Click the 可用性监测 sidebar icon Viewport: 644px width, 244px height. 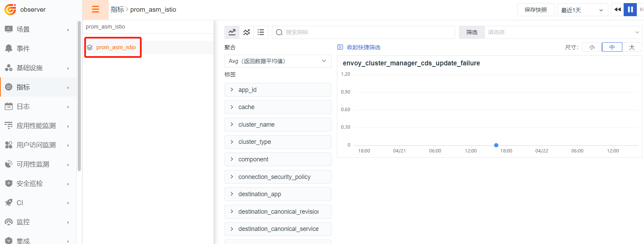(x=9, y=164)
